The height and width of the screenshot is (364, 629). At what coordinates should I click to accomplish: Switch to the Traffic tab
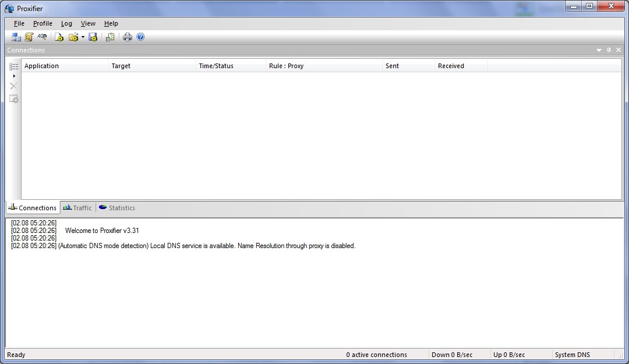(x=77, y=208)
